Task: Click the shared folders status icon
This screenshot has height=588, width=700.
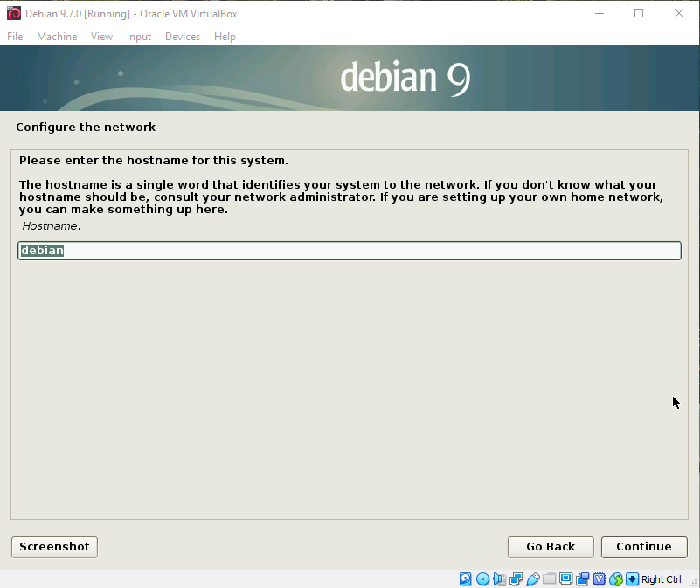Action: point(550,578)
